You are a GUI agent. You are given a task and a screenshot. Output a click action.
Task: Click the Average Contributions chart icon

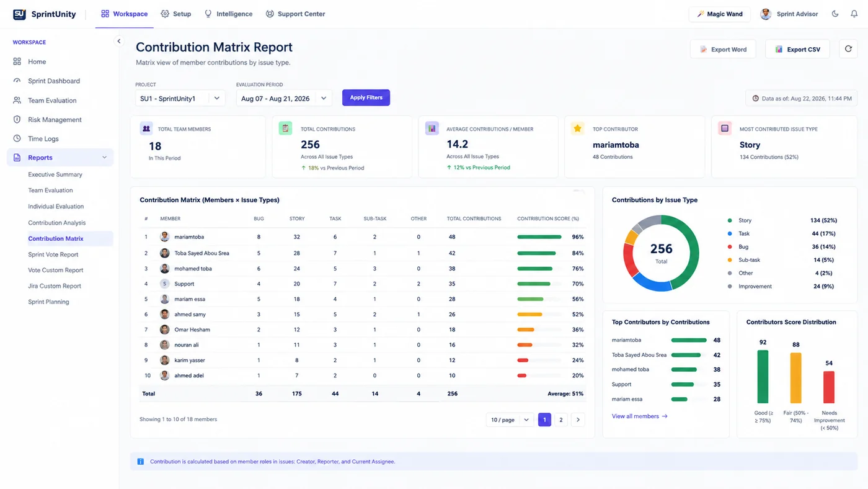click(432, 128)
